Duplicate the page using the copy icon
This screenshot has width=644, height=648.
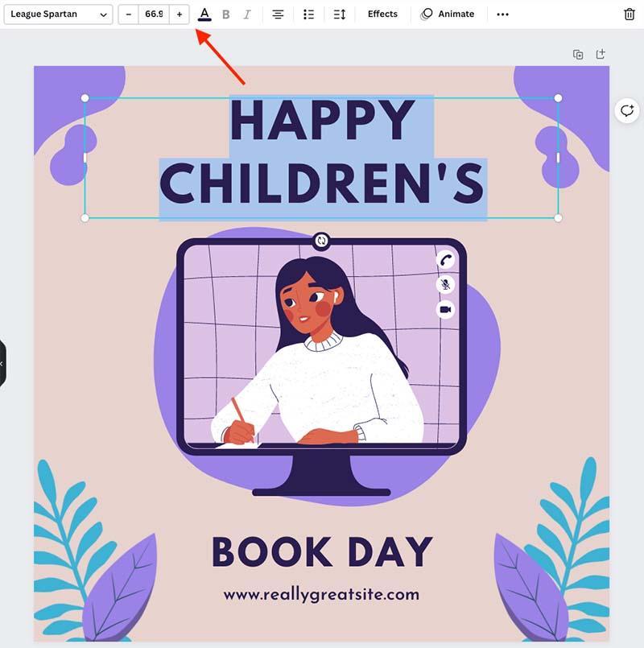point(578,53)
